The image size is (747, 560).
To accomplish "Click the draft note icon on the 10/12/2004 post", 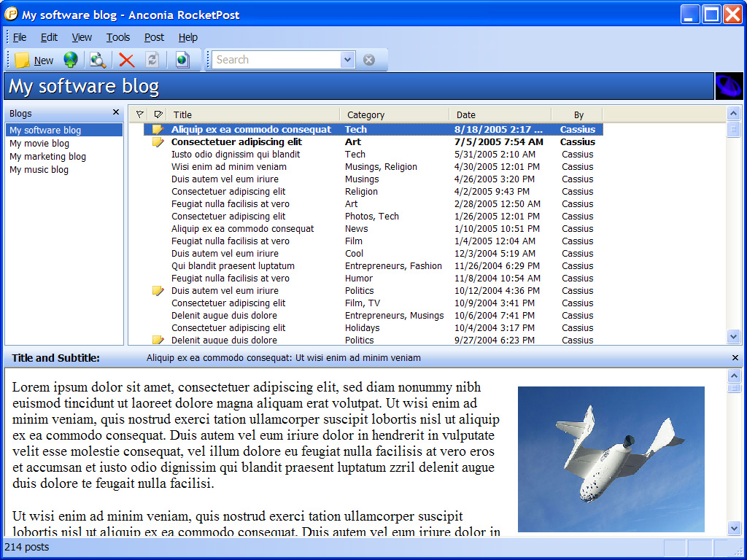I will 158,290.
